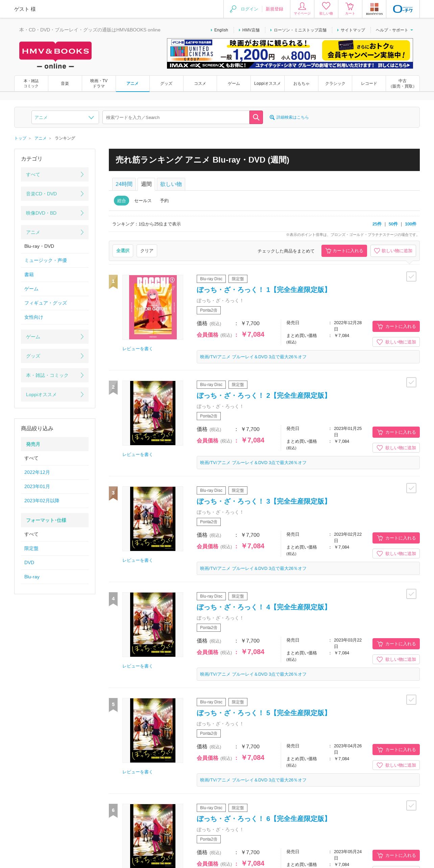Open advanced search link 詳細検索はこちら
This screenshot has height=868, width=434.
(x=289, y=117)
